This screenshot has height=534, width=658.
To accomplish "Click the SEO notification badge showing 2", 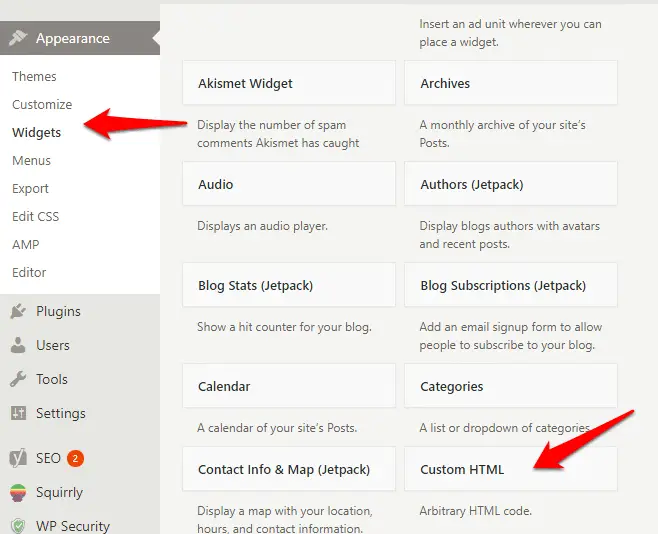I will [75, 458].
